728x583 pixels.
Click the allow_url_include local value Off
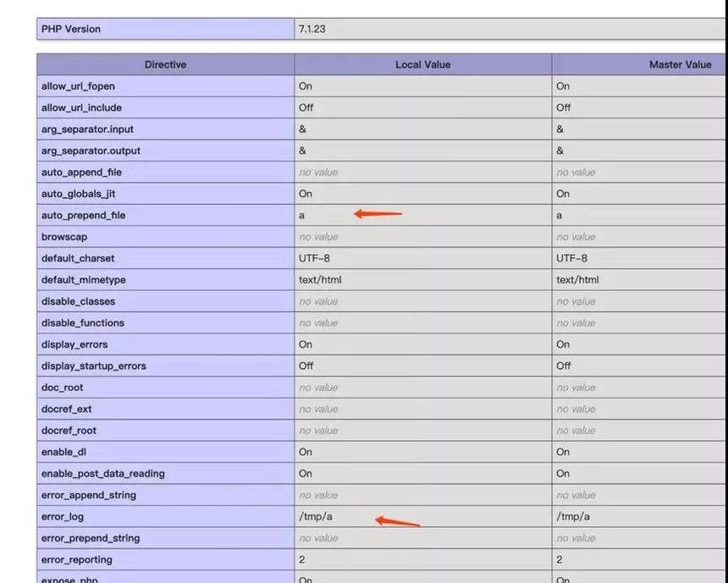(x=306, y=107)
